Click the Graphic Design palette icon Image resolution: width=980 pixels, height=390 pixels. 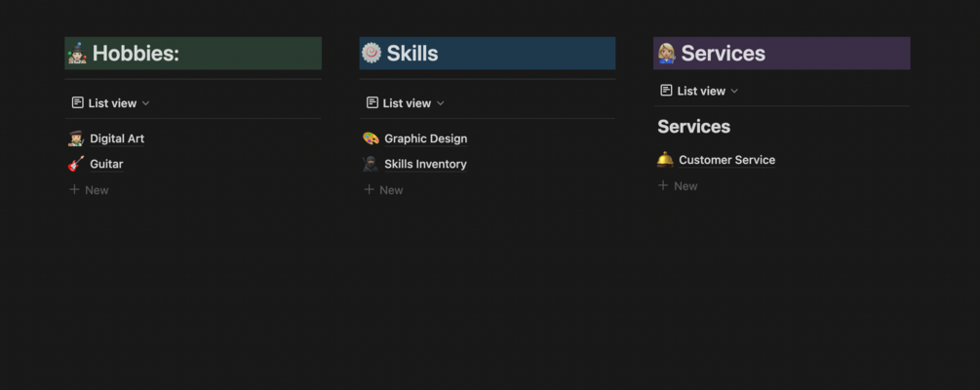pos(371,138)
